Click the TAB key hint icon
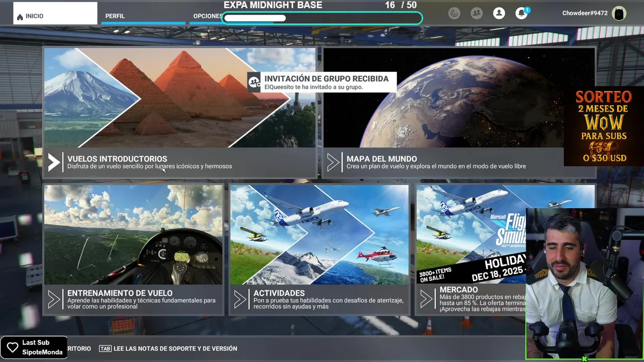Screen dimensions: 644x362 [x=105, y=348]
